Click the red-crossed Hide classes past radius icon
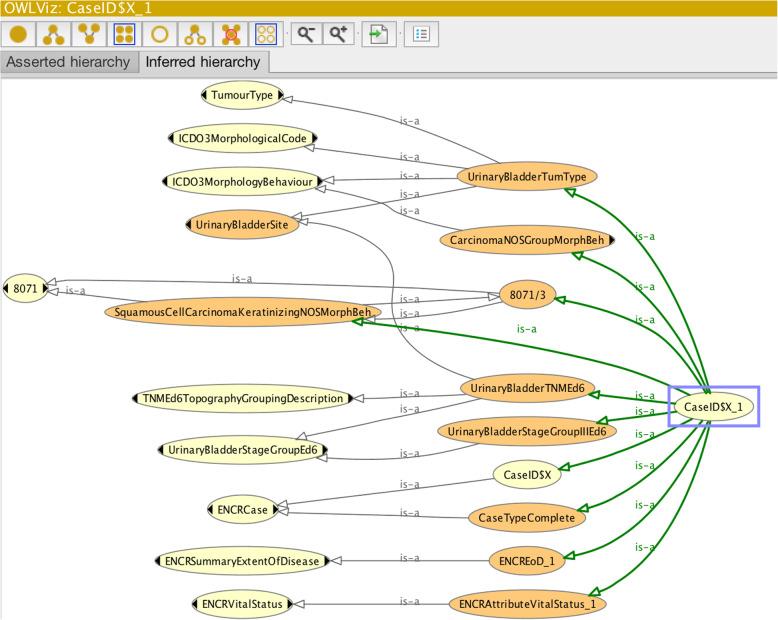Viewport: 778px width, 620px height. pos(231,33)
